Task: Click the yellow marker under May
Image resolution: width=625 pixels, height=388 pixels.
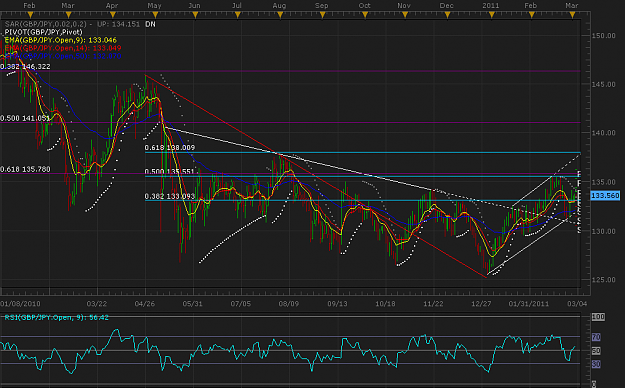Action: tap(155, 15)
